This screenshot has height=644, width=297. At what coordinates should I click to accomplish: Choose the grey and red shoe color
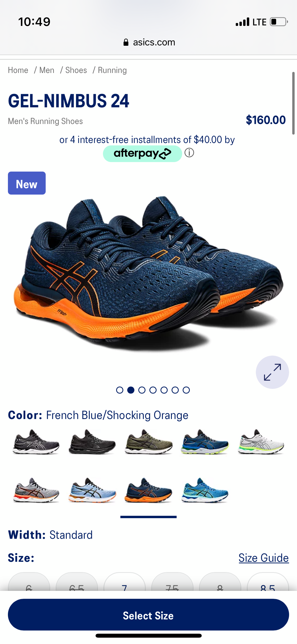pyautogui.click(x=36, y=490)
